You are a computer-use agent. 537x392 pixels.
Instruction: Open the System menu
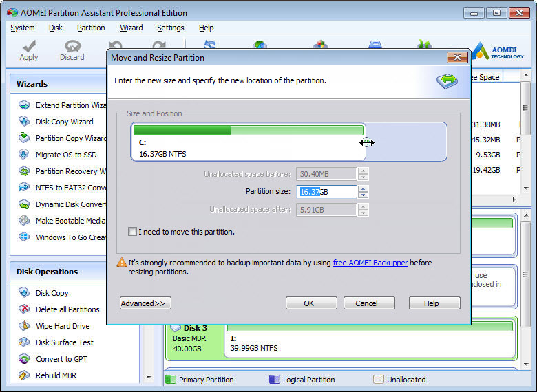pyautogui.click(x=23, y=28)
